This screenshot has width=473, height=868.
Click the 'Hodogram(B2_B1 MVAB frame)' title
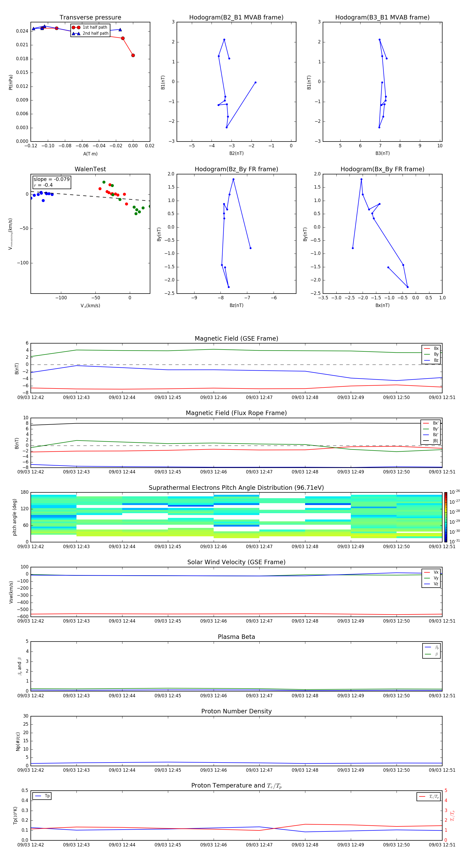(x=236, y=18)
